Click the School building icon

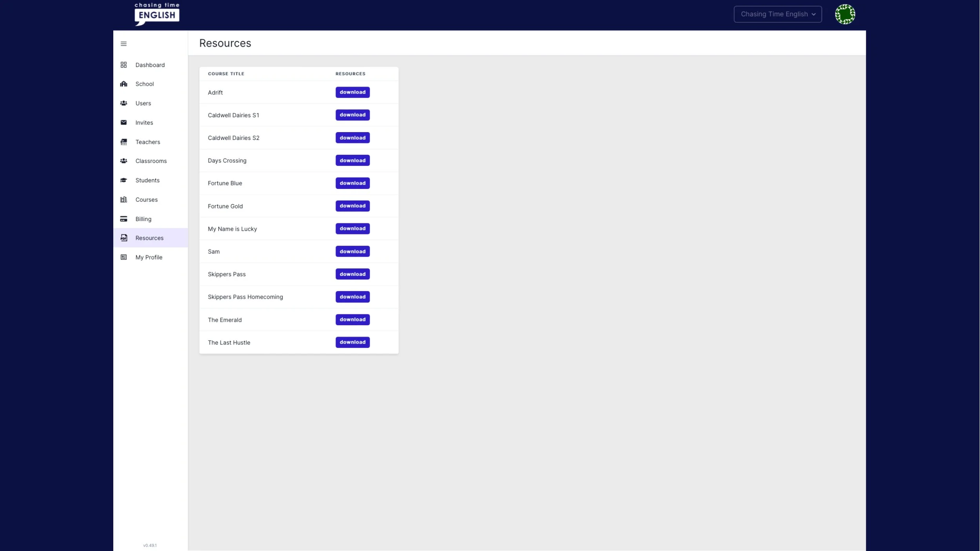tap(123, 84)
